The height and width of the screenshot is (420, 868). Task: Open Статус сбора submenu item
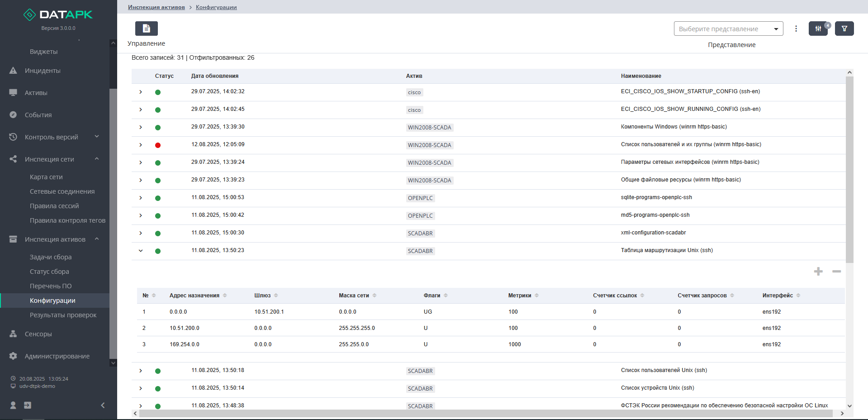pyautogui.click(x=49, y=272)
